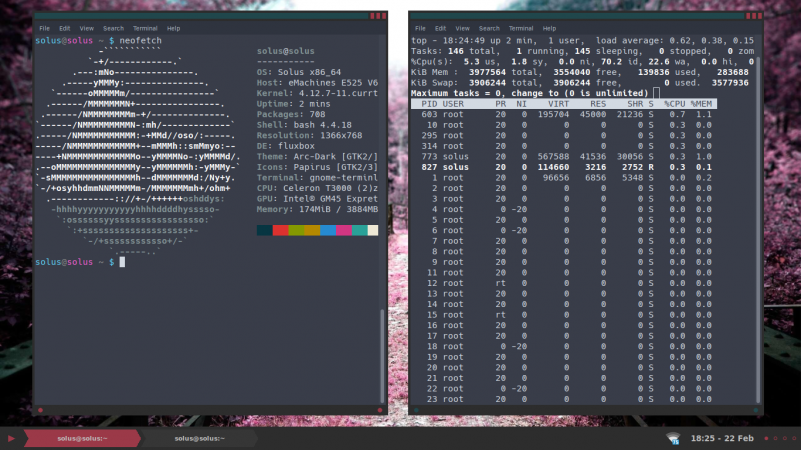The image size is (801, 450).
Task: Select process row PID 295 root
Action: (x=564, y=135)
